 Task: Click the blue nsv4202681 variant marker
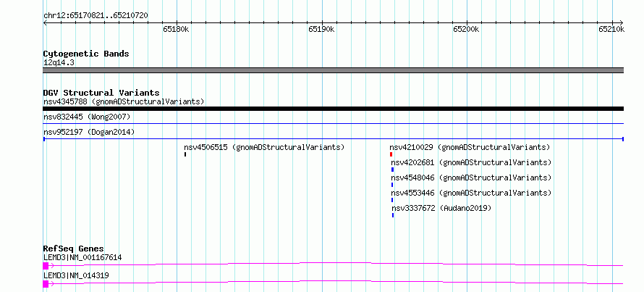tap(393, 170)
